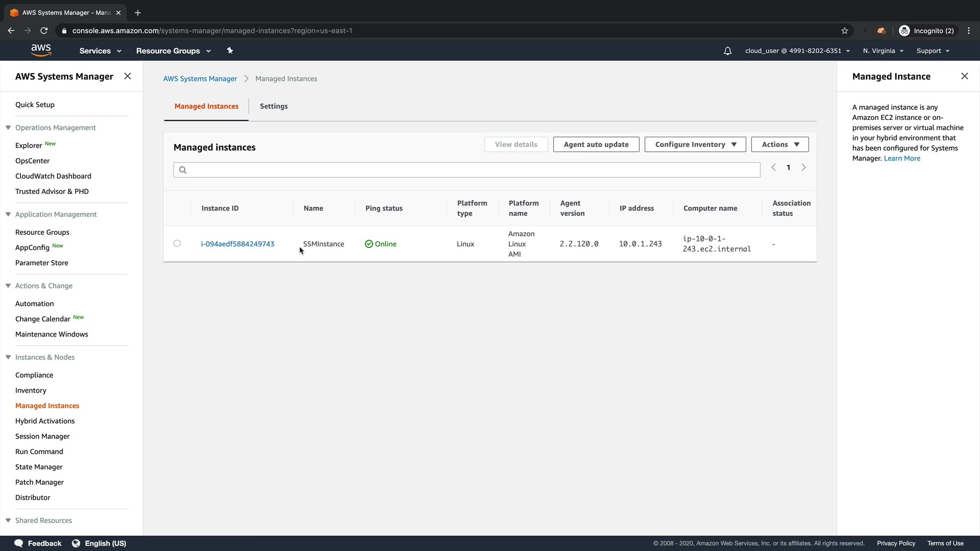The image size is (980, 551).
Task: Close the AWS Systems Manager sidebar
Action: pyautogui.click(x=128, y=76)
